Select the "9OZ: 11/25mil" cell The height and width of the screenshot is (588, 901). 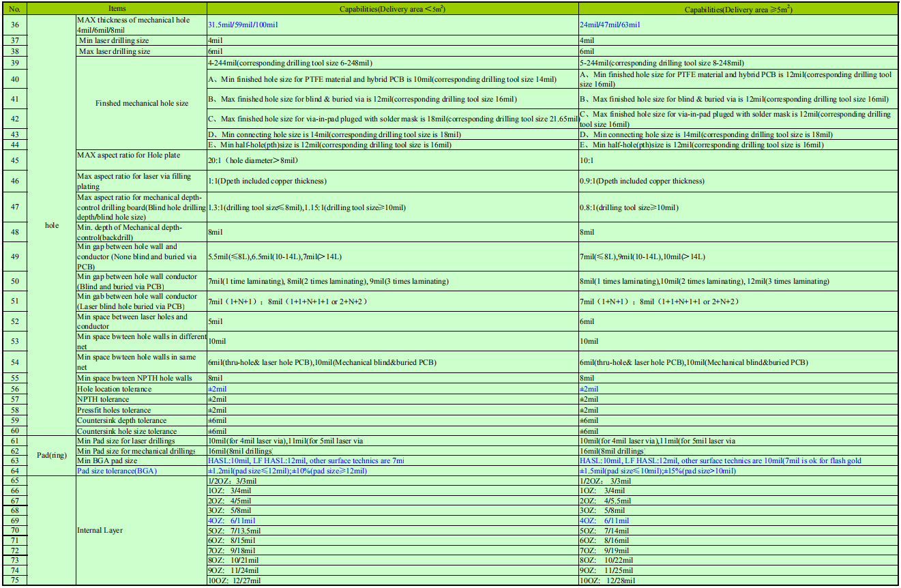point(738,570)
